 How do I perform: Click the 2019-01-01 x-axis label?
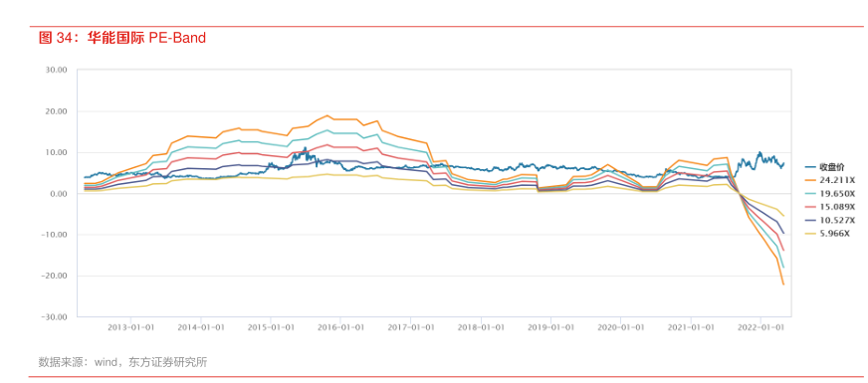(x=550, y=327)
